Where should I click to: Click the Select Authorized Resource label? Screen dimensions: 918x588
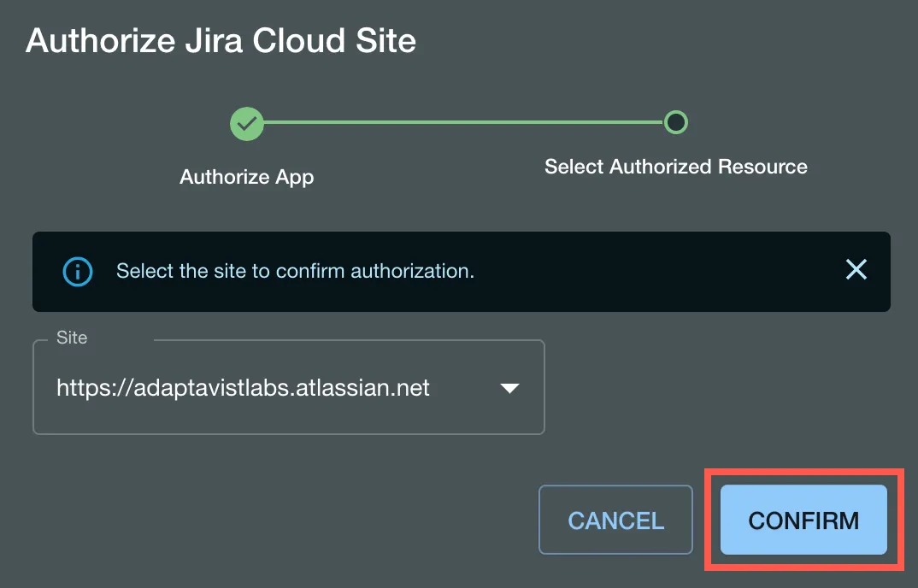(x=675, y=167)
